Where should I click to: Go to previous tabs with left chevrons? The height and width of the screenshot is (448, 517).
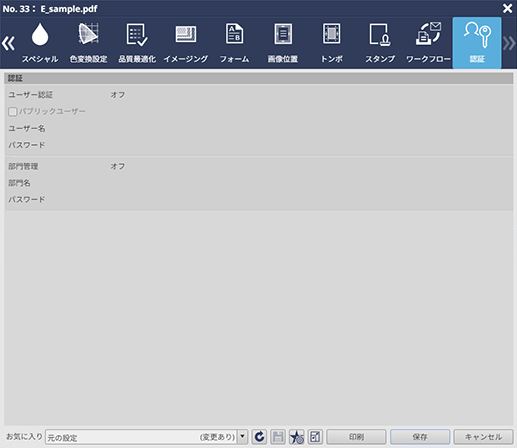point(8,43)
